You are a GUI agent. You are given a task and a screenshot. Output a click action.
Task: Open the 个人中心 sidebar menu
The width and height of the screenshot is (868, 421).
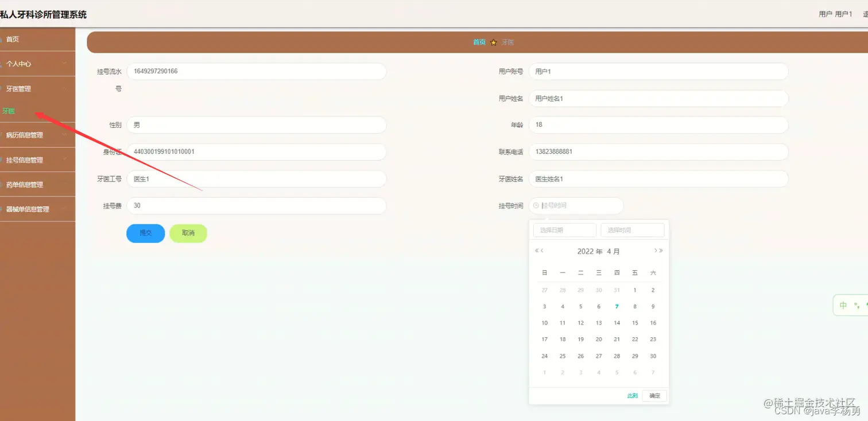click(x=37, y=64)
